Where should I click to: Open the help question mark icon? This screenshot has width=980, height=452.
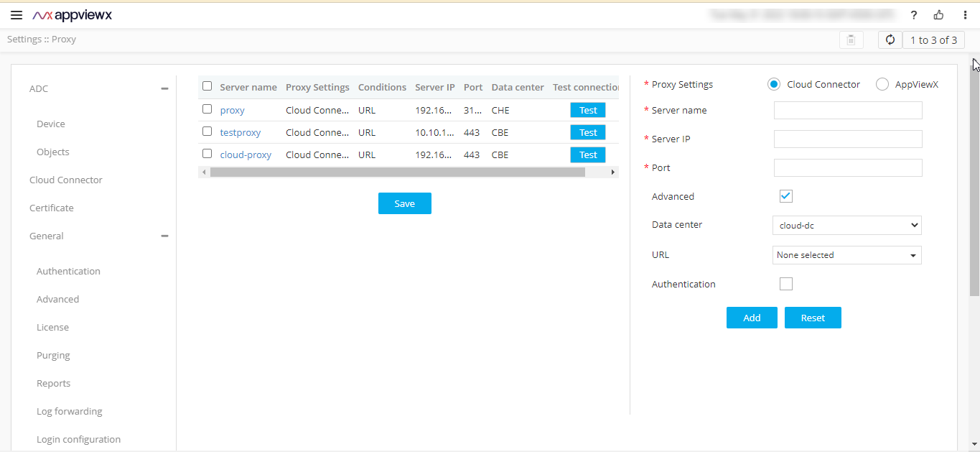tap(914, 15)
